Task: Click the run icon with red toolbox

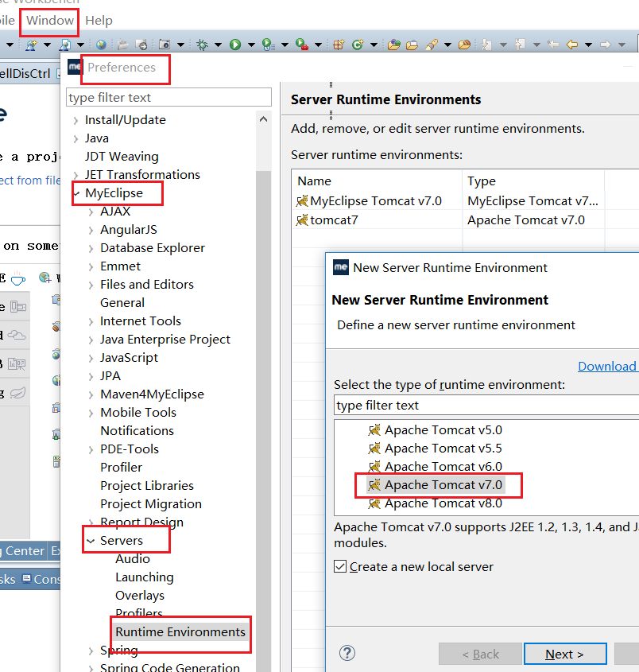Action: [302, 45]
